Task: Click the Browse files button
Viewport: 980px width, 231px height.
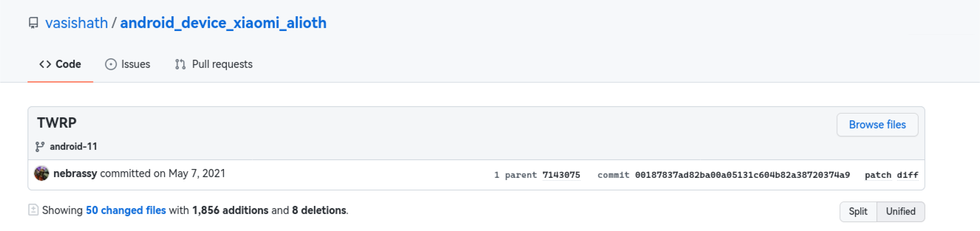Action: click(x=877, y=124)
